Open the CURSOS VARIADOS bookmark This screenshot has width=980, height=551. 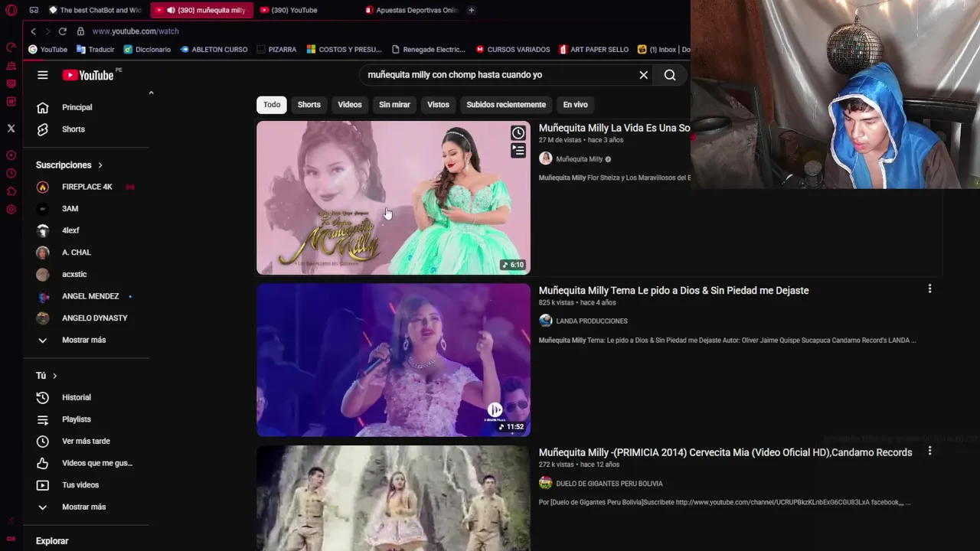pos(513,50)
